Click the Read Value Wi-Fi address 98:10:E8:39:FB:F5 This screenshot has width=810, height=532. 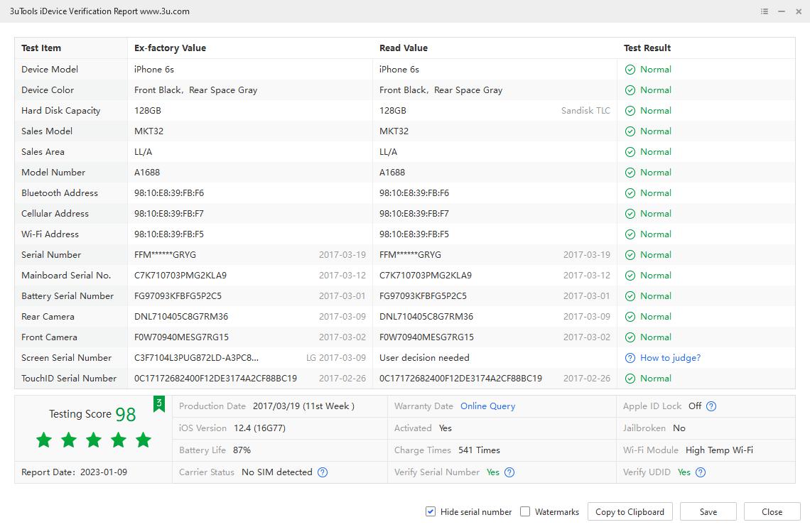pyautogui.click(x=414, y=234)
